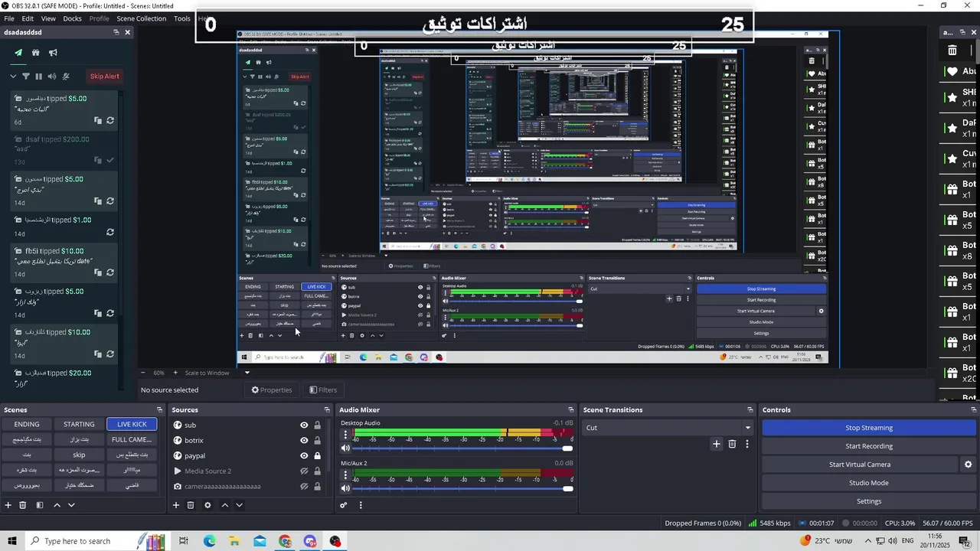Show Media Source 2 via eye icon
Image resolution: width=980 pixels, height=551 pixels.
click(x=304, y=471)
